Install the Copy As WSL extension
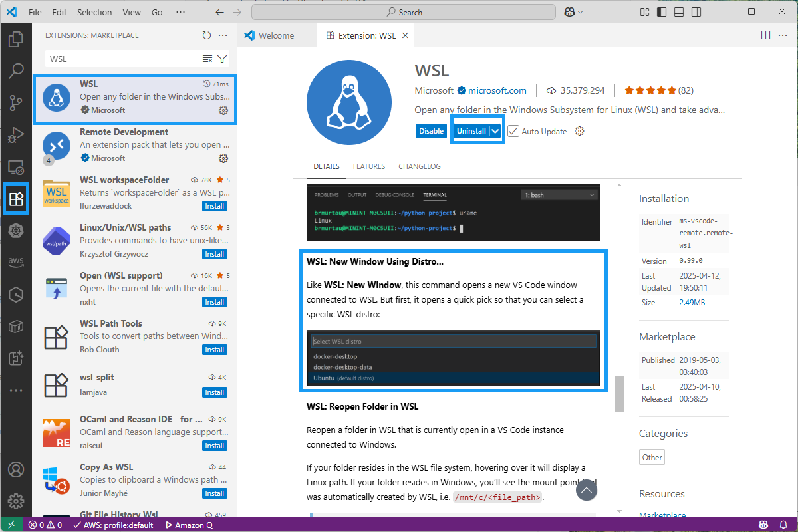798x532 pixels. [215, 493]
